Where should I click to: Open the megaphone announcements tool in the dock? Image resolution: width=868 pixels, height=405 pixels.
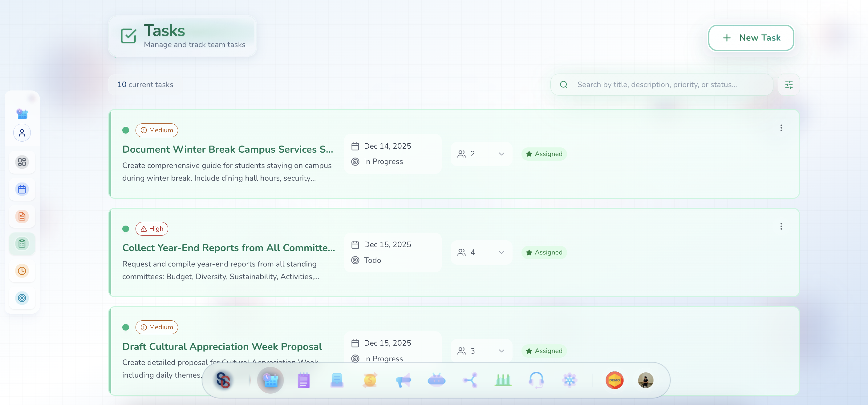403,380
